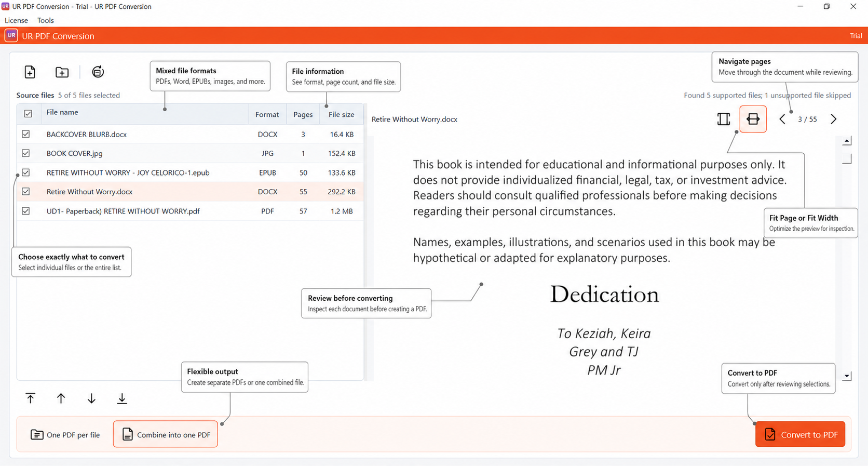Click preview scrollbar down arrow

[x=847, y=376]
